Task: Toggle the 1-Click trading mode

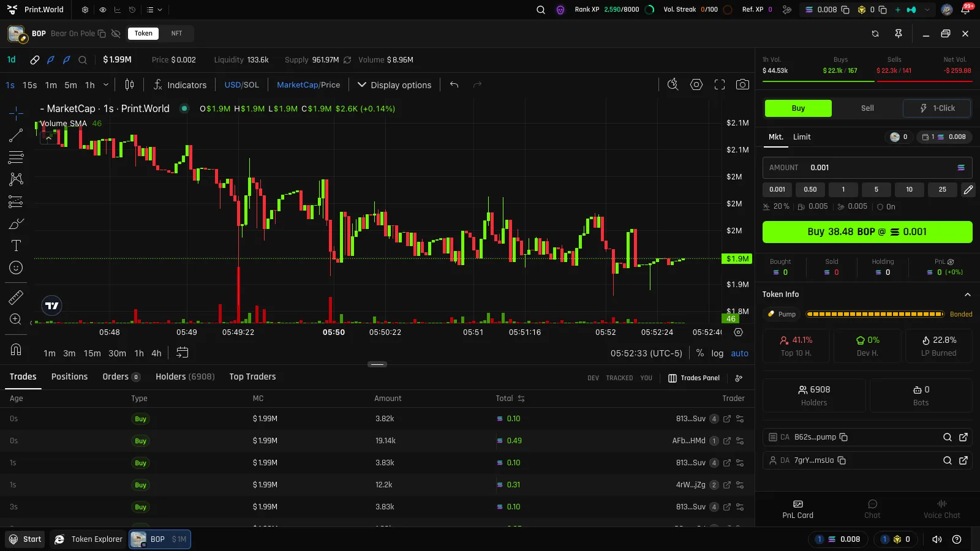Action: (937, 108)
